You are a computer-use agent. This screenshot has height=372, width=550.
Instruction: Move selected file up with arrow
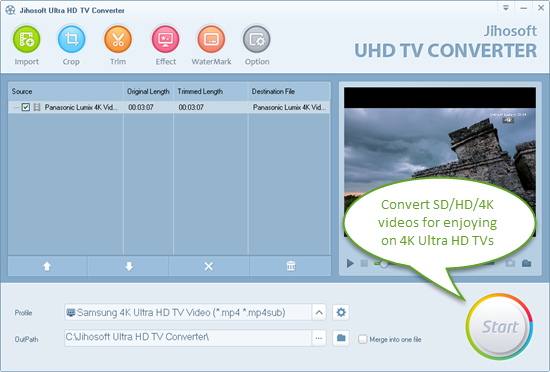47,266
